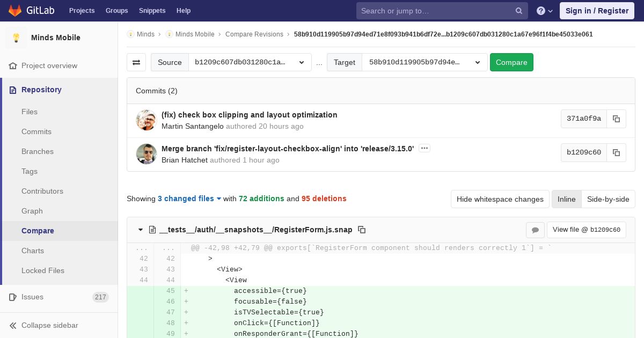Click the GitLab fox logo

coord(15,11)
